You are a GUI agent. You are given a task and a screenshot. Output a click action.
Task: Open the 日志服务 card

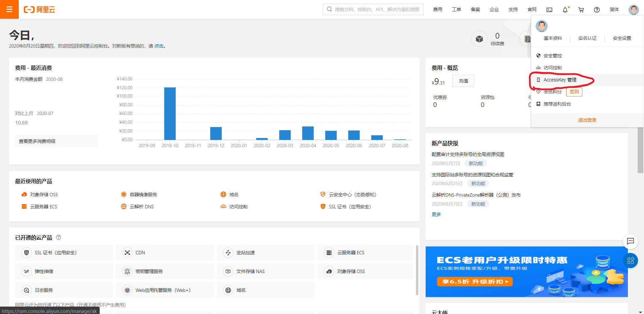[x=64, y=290]
